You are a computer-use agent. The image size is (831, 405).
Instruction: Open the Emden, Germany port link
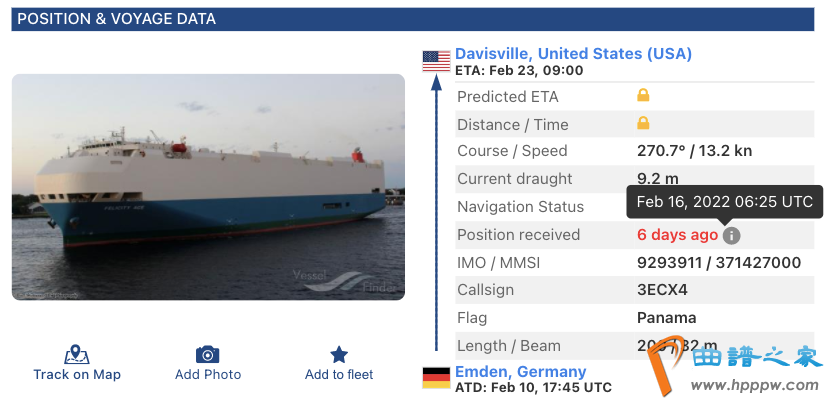pos(520,372)
